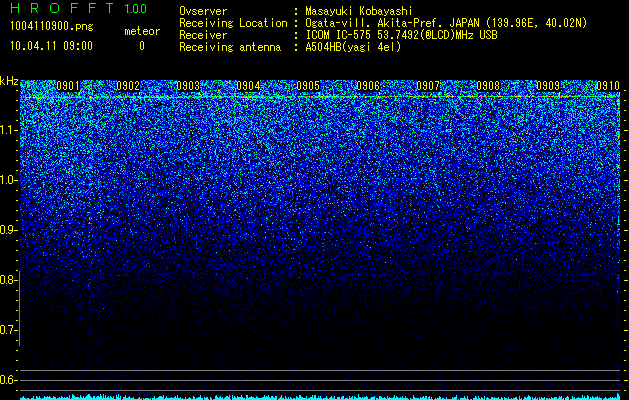Select the observer name Masayuki Kobayashi

(x=359, y=11)
